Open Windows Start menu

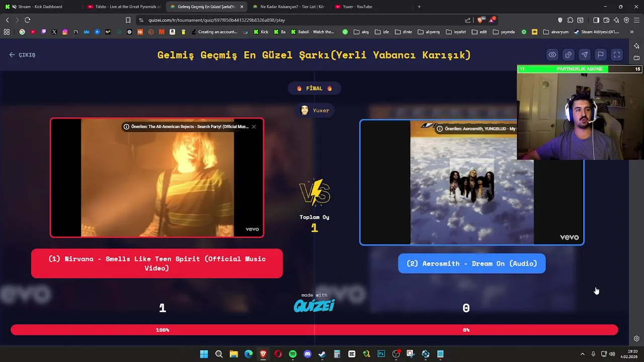pyautogui.click(x=204, y=354)
